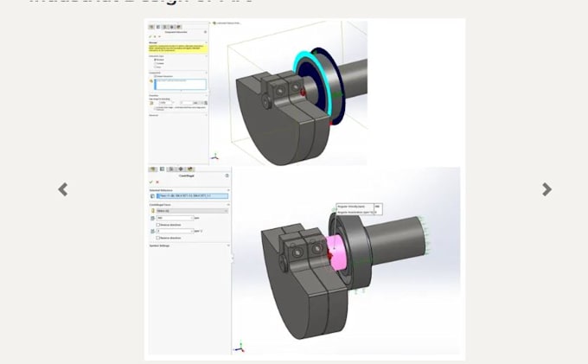Click the angular acceleration rpm^2 field
The image size is (588, 364).
(176, 231)
